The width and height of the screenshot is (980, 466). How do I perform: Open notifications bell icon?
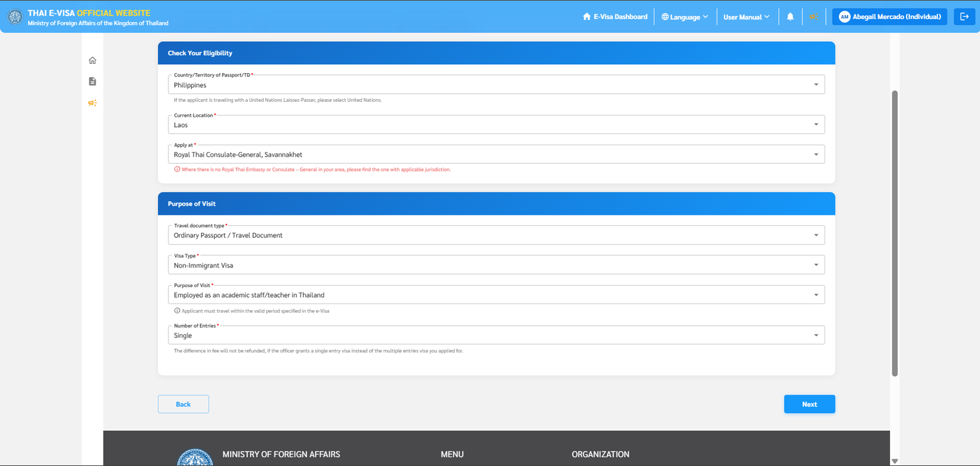click(x=790, y=17)
